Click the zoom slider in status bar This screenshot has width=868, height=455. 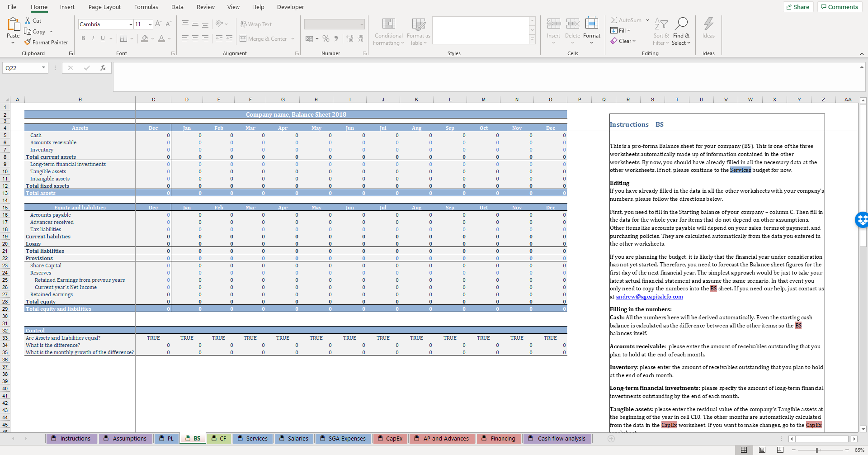pyautogui.click(x=817, y=450)
